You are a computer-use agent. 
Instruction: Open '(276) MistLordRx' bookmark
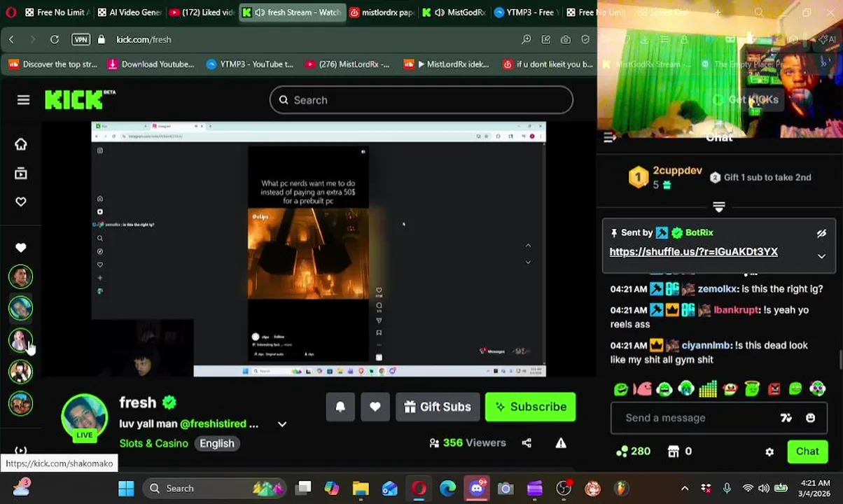click(x=347, y=64)
